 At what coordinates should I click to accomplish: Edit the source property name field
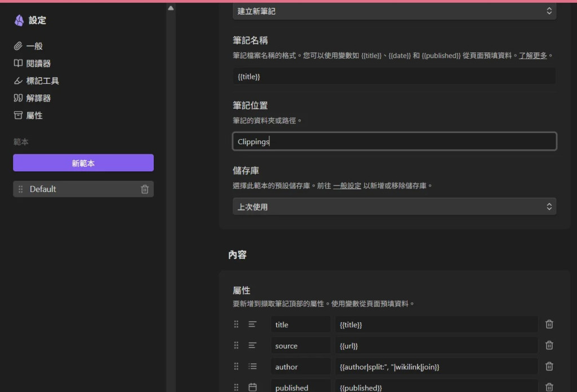click(301, 346)
